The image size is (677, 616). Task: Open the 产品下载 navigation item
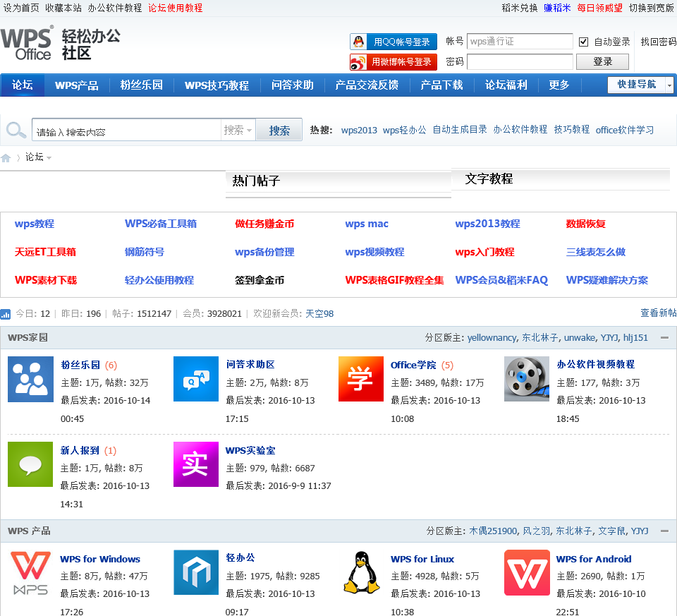click(441, 85)
